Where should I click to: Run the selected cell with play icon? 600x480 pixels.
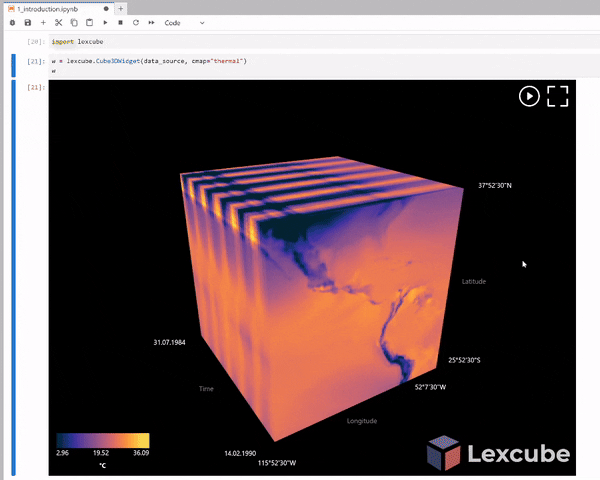pyautogui.click(x=105, y=23)
